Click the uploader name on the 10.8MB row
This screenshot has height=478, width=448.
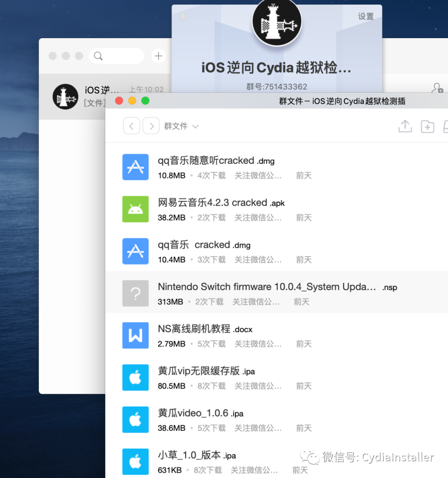pos(258,176)
